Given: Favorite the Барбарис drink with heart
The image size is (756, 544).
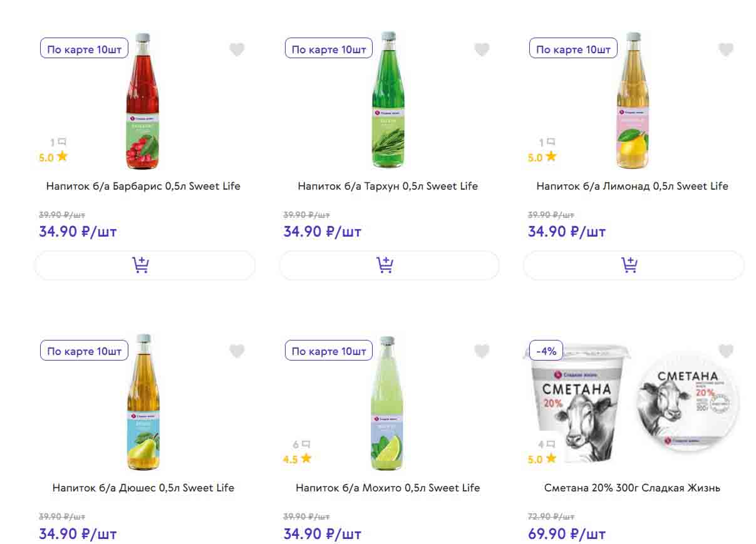Looking at the screenshot, I should [x=237, y=49].
